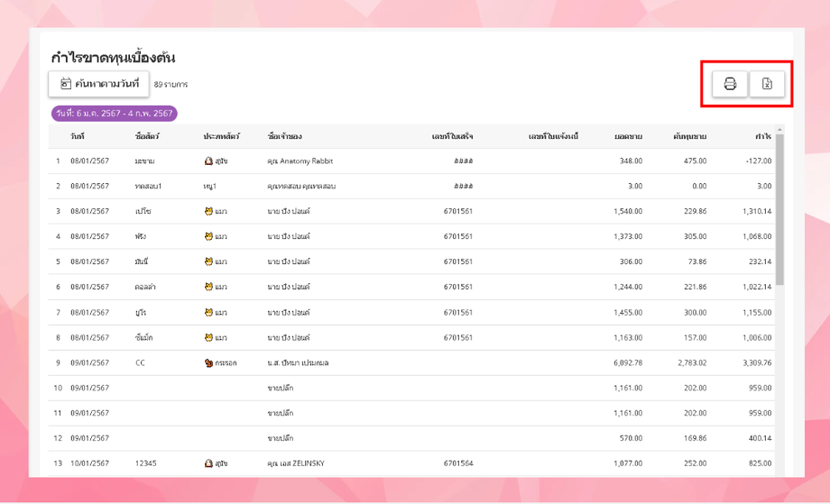830x504 pixels.
Task: Click cat icon in row 8 animal type
Action: 208,337
